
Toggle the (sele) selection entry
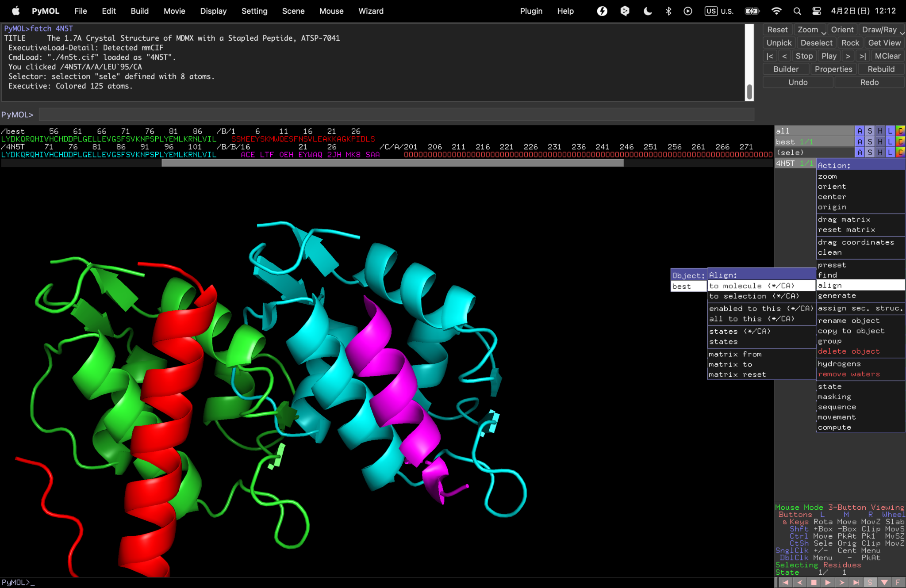[x=790, y=153]
